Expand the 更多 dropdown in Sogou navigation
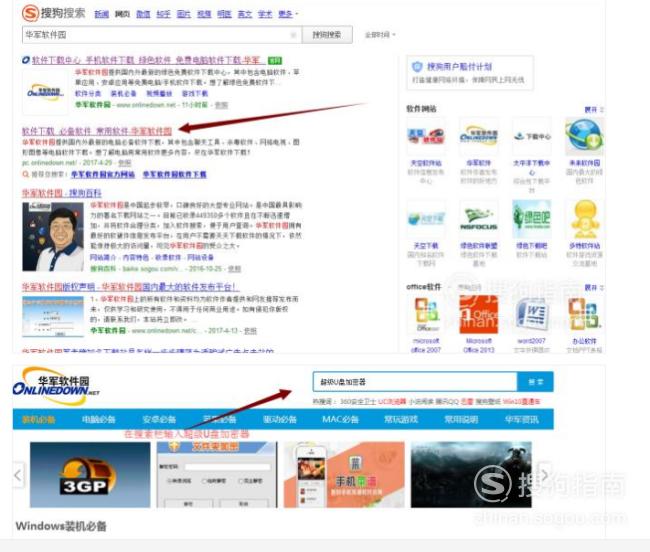The width and height of the screenshot is (650, 552). coord(288,14)
